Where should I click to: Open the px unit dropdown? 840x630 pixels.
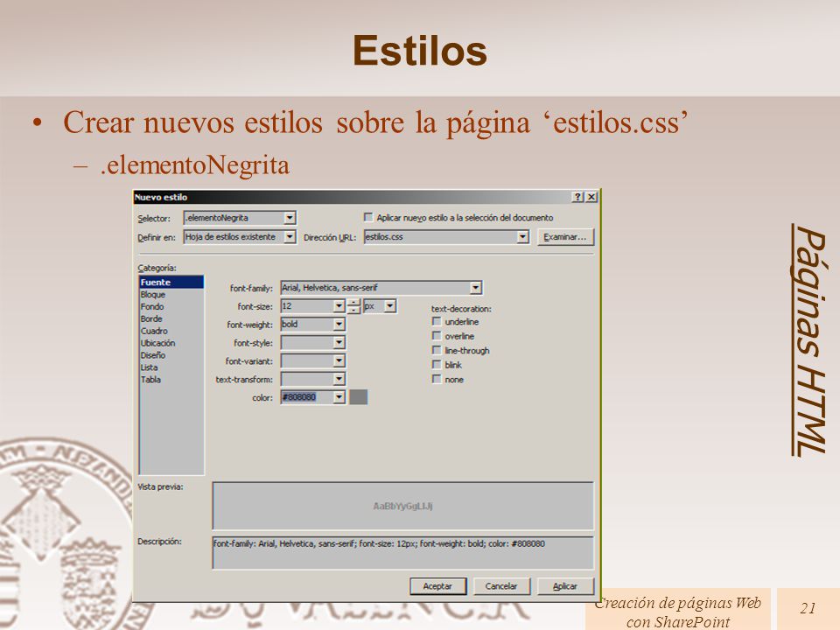pos(390,306)
